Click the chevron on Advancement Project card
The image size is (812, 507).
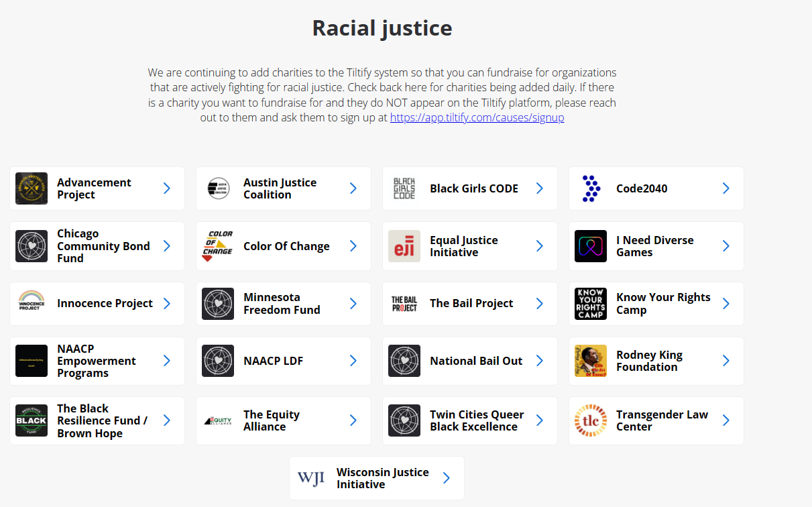167,188
